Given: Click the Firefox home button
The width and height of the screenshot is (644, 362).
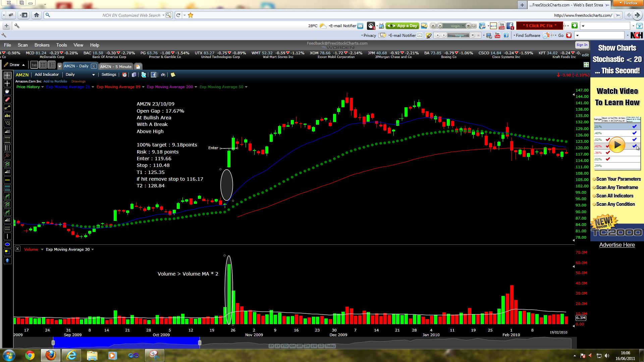Looking at the screenshot, I should 37,15.
